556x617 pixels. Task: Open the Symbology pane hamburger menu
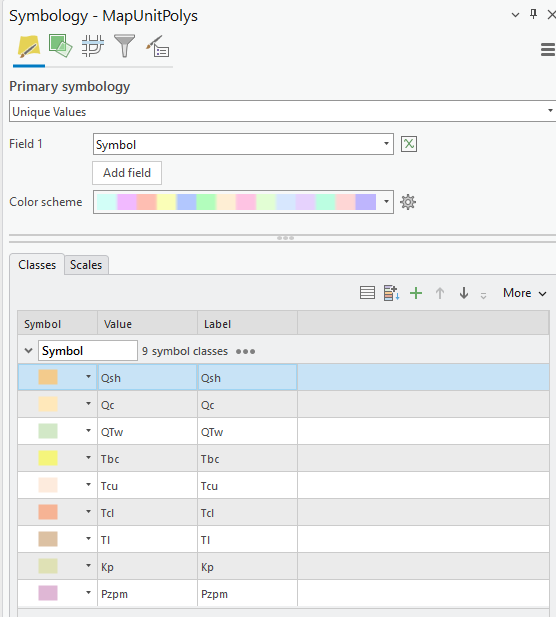tap(548, 50)
